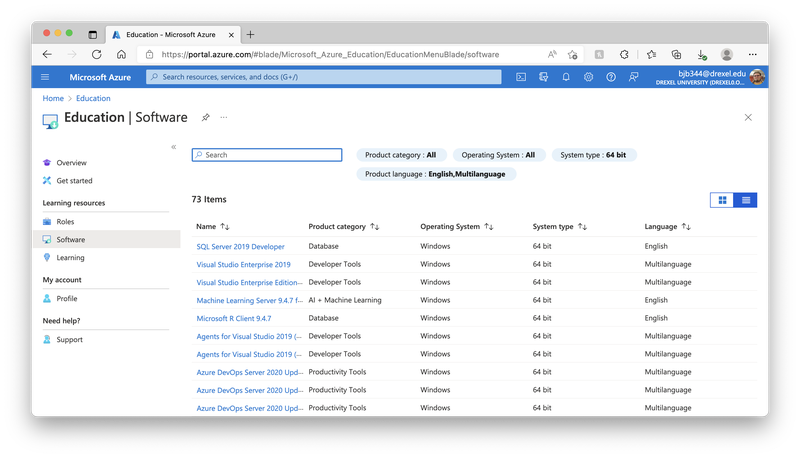Switch to grid view layout
800x458 pixels.
pos(722,200)
